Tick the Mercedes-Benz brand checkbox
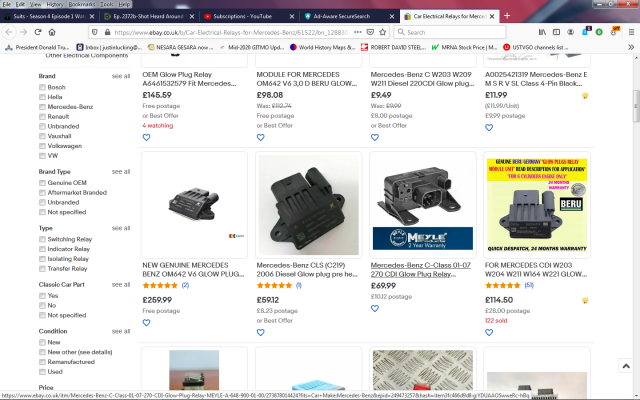The width and height of the screenshot is (640, 400). [x=42, y=107]
